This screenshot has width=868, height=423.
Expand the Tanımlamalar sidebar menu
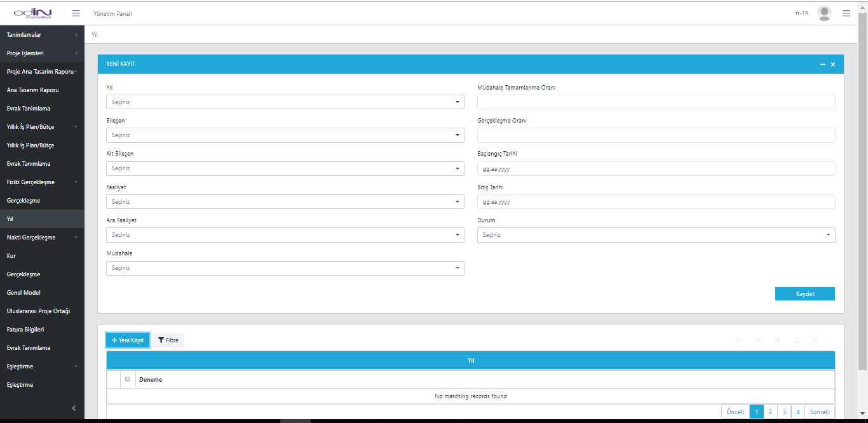tap(41, 35)
